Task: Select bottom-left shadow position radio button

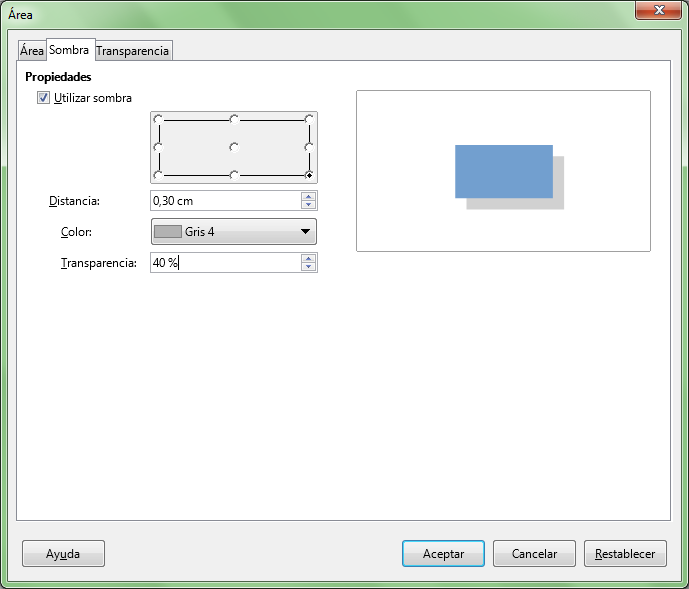Action: tap(158, 175)
